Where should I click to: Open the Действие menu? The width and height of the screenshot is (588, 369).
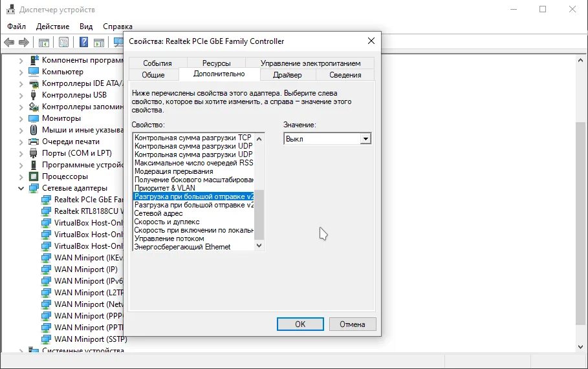pyautogui.click(x=52, y=26)
